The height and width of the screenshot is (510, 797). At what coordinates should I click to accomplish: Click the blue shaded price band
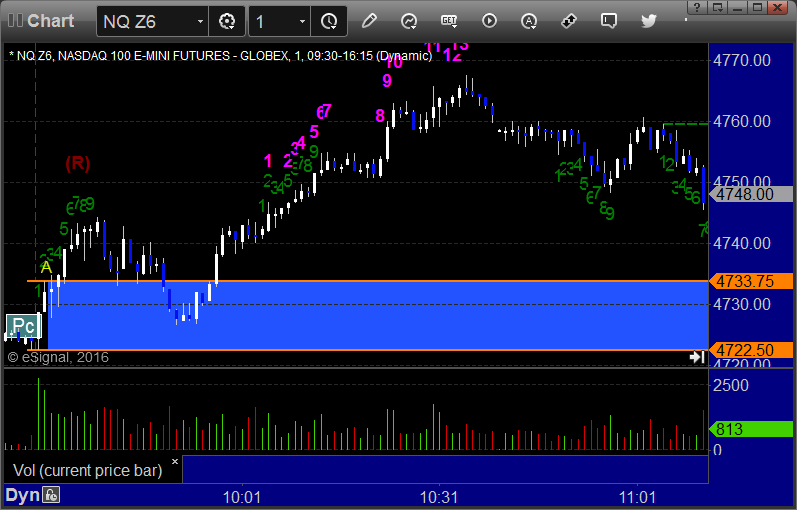pos(377,315)
